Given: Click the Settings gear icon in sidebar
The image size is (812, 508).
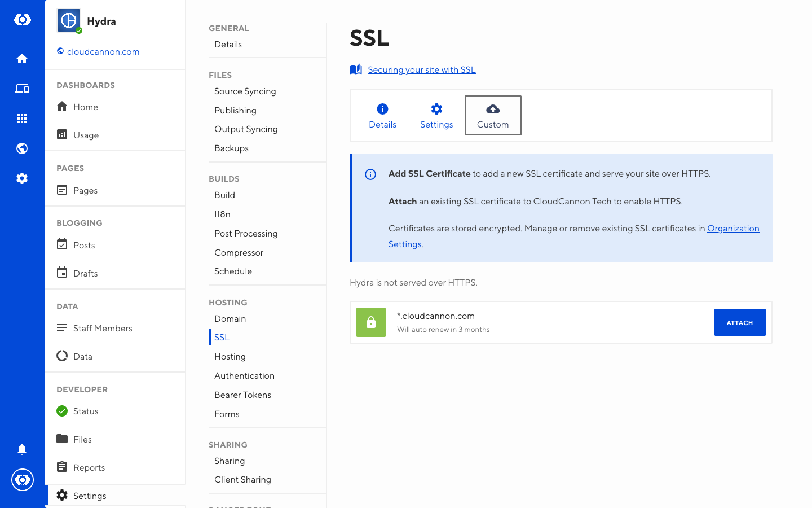Looking at the screenshot, I should coord(62,495).
